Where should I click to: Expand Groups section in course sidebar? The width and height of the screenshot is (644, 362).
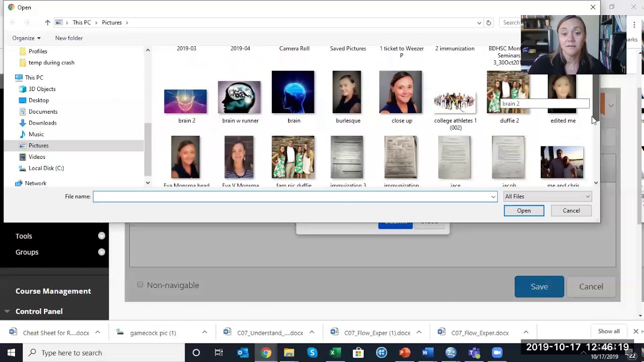pos(102,252)
